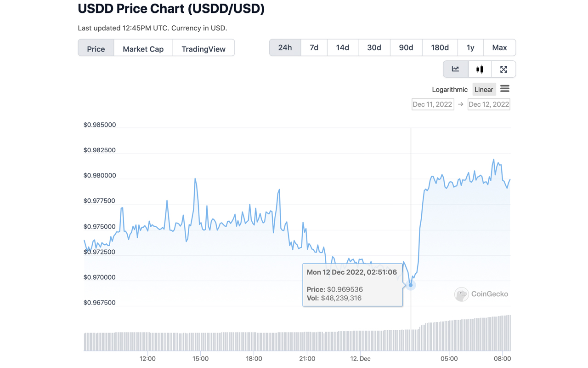The width and height of the screenshot is (588, 368).
Task: Open the Dec 11, 2022 start date field
Action: coord(432,104)
